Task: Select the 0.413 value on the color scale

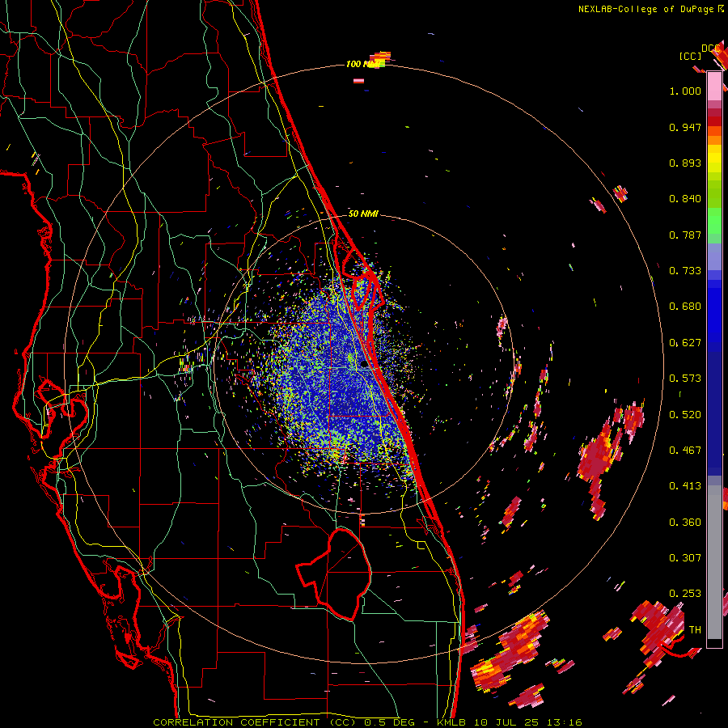Action: [685, 486]
